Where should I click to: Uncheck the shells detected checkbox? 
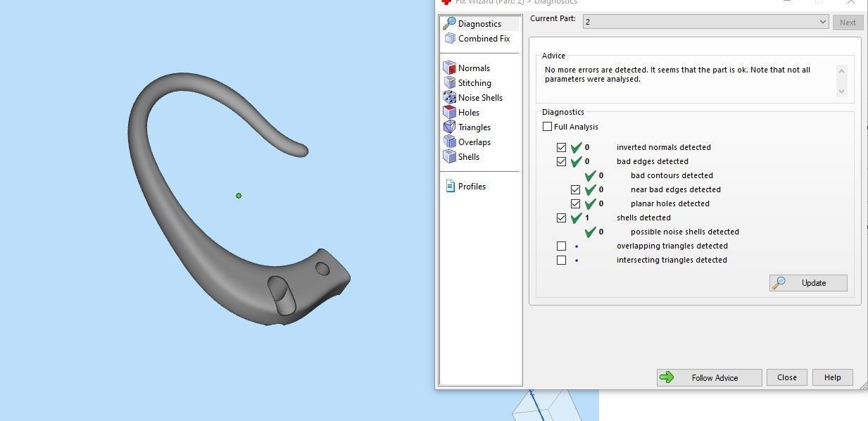pyautogui.click(x=561, y=218)
